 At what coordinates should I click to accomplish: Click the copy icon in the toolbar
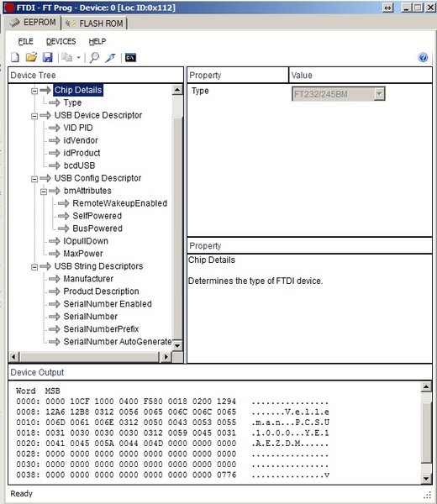click(x=67, y=57)
